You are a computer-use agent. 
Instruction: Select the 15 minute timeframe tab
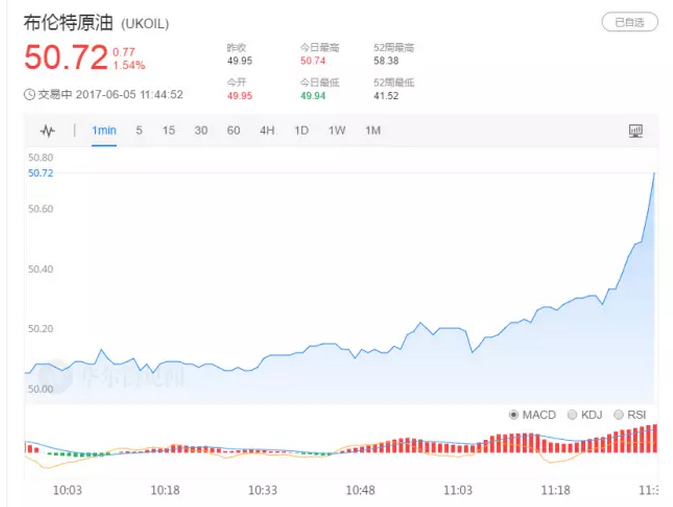coord(169,131)
